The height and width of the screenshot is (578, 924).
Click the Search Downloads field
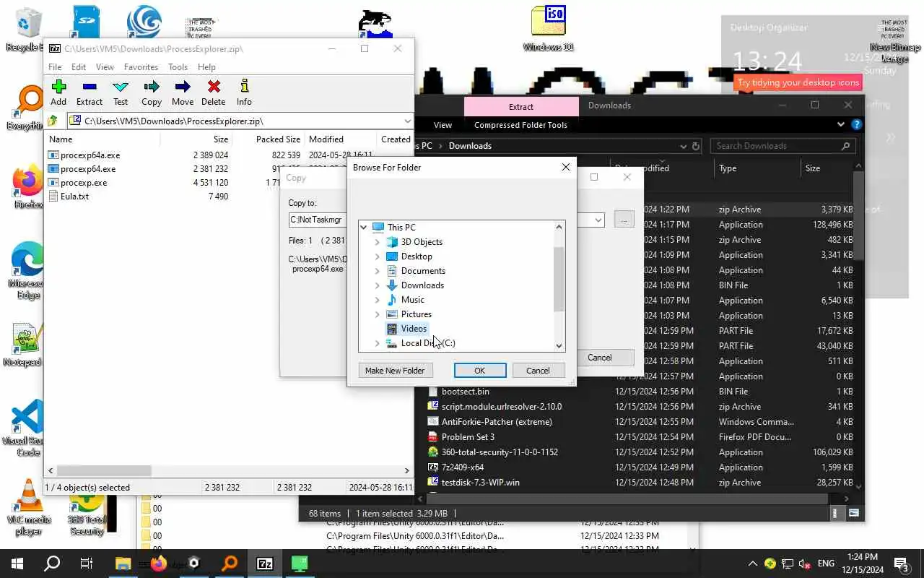[x=776, y=146]
